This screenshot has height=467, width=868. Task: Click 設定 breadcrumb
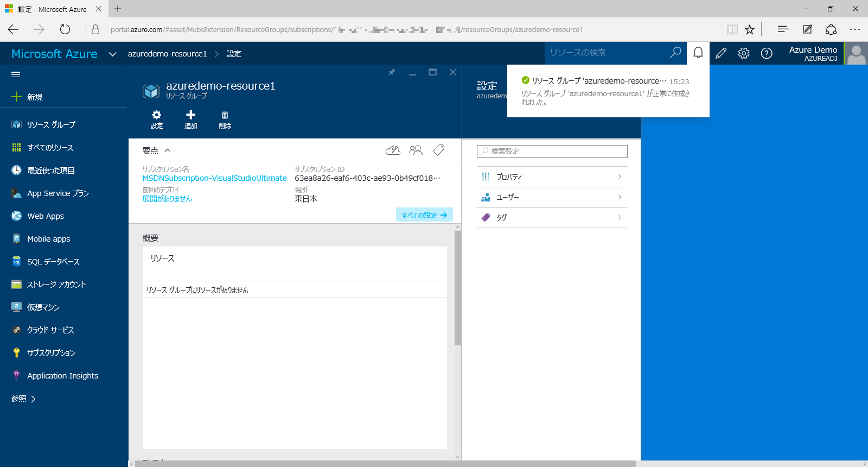point(234,54)
